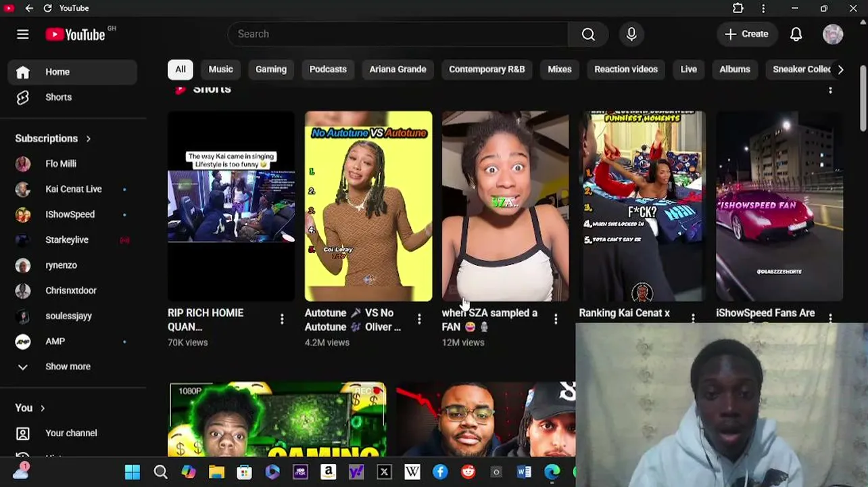This screenshot has width=868, height=487.
Task: Open Facebook from the taskbar
Action: (440, 472)
